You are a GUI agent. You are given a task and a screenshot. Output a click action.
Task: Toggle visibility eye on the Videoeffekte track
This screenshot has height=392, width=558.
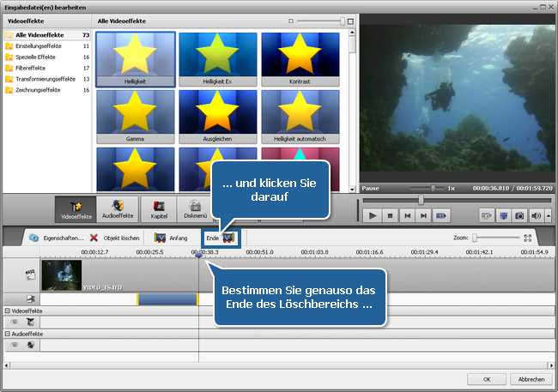pos(15,321)
